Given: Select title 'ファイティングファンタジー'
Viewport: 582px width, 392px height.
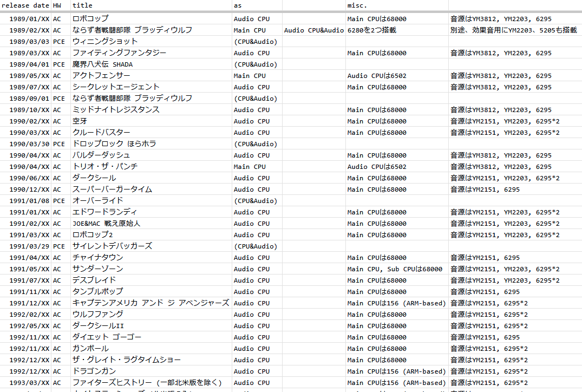Looking at the screenshot, I should click(x=119, y=53).
